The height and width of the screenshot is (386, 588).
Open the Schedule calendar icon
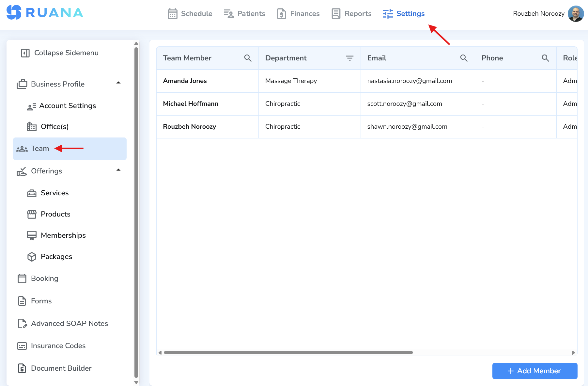pyautogui.click(x=172, y=14)
